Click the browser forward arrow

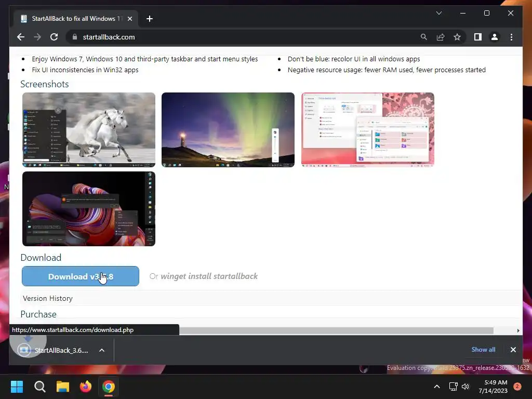pos(37,37)
